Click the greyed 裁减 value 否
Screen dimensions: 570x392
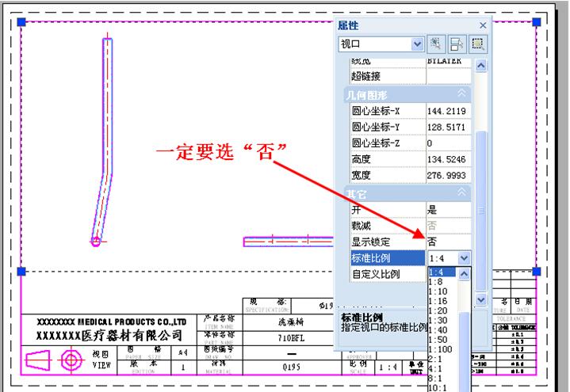(449, 226)
